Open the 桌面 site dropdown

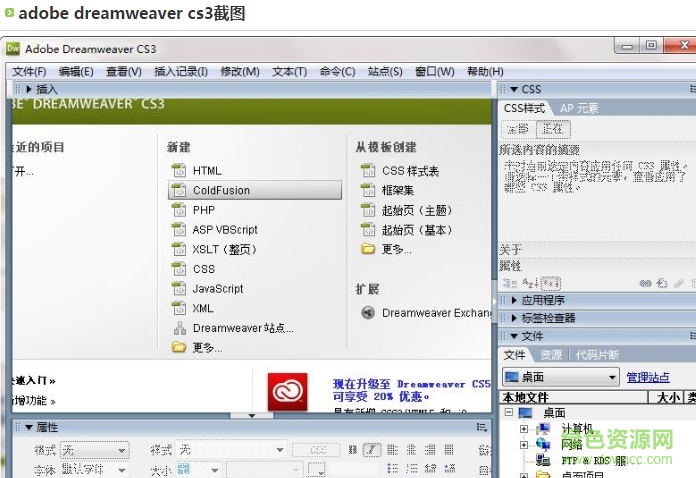point(561,377)
